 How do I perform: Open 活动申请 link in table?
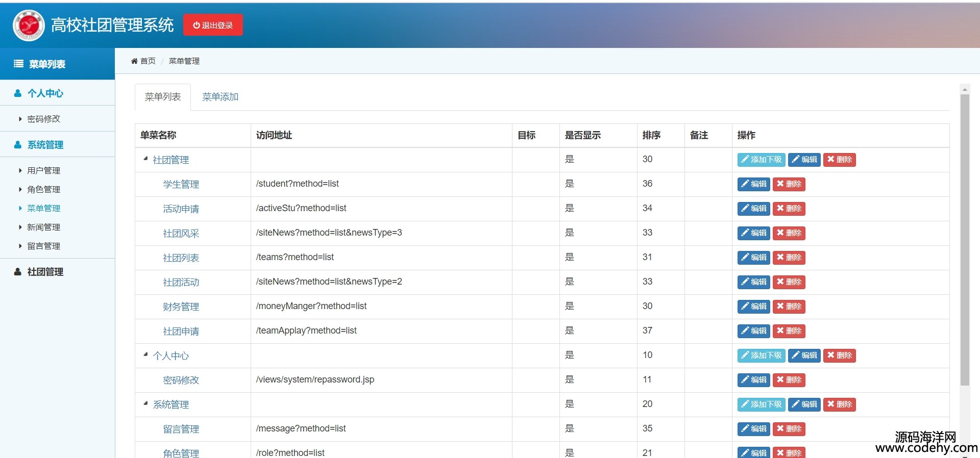pyautogui.click(x=181, y=209)
